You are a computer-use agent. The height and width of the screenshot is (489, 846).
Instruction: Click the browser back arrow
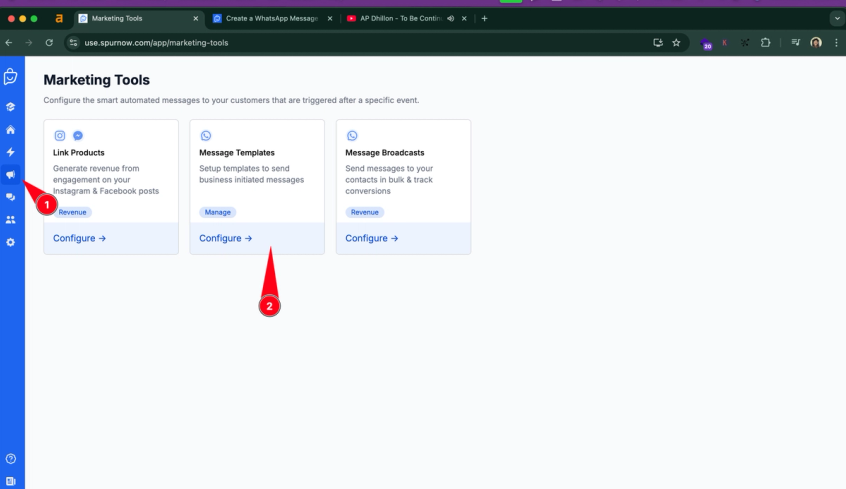click(x=9, y=43)
